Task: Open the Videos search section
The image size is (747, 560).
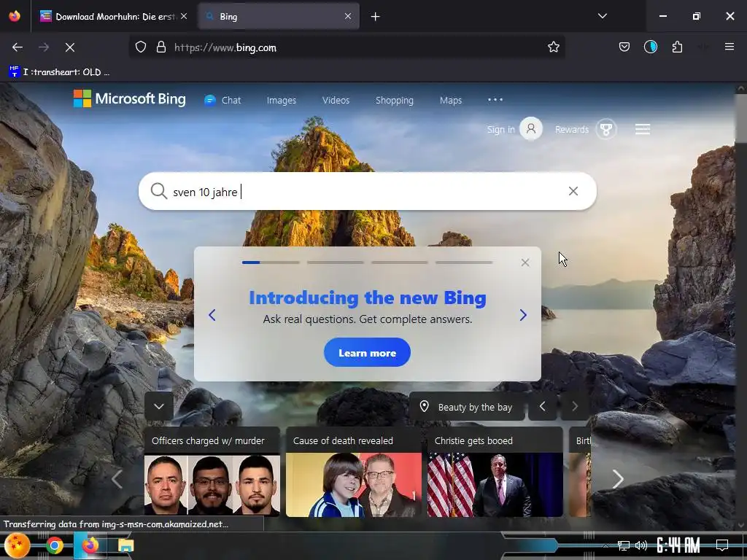Action: [x=336, y=101]
